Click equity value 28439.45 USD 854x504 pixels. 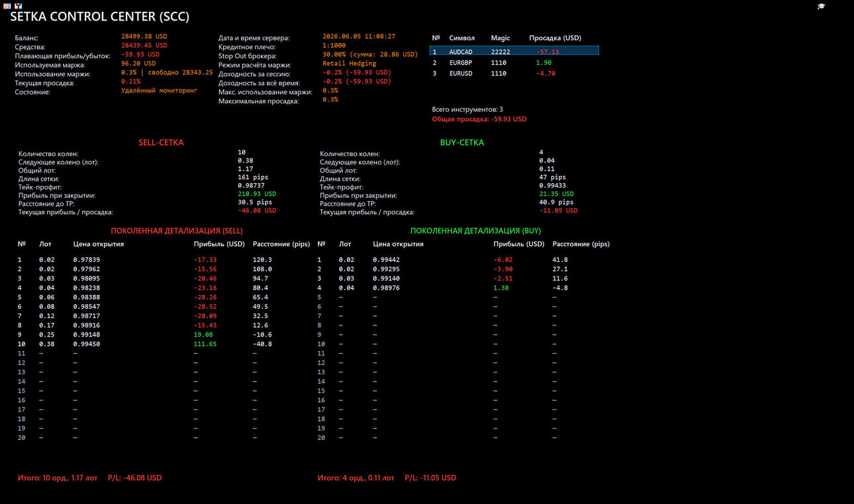[144, 46]
